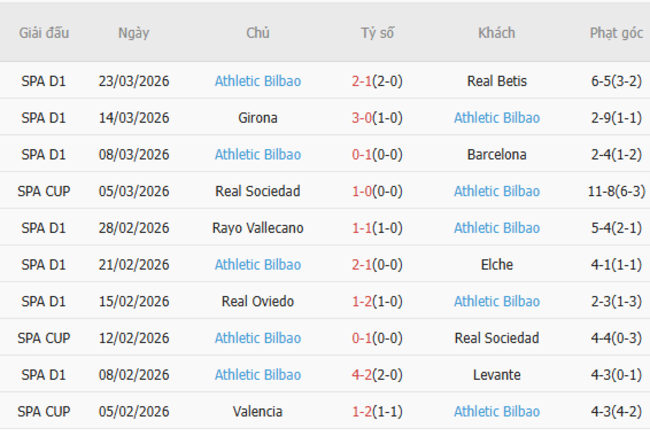Screen dimensions: 650x436
Task: Open the Girona team link
Action: tap(257, 118)
